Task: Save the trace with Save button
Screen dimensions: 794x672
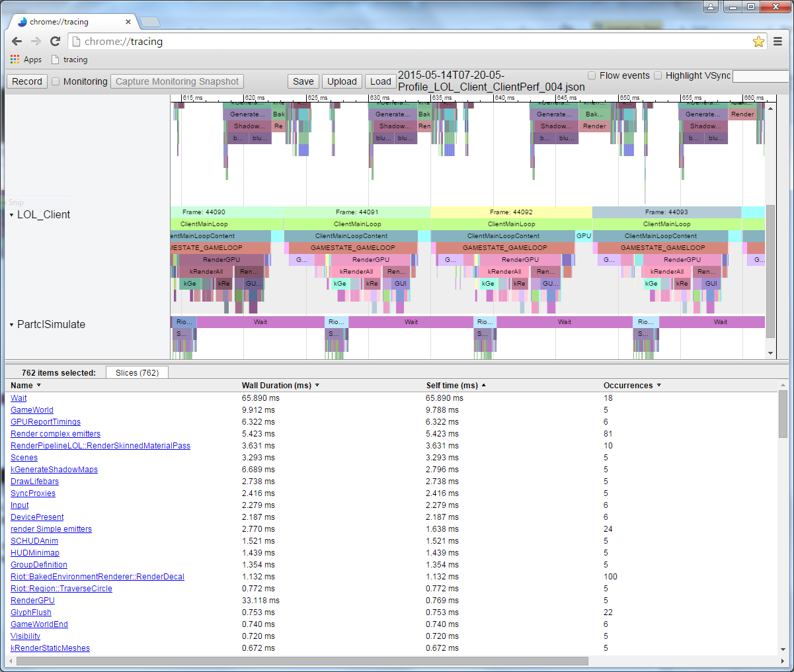Action: (303, 81)
